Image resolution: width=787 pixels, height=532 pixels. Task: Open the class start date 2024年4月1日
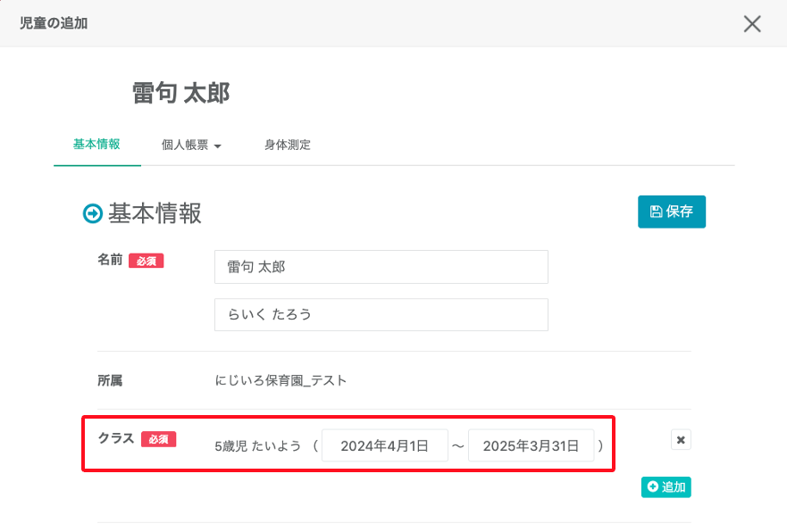tap(385, 445)
